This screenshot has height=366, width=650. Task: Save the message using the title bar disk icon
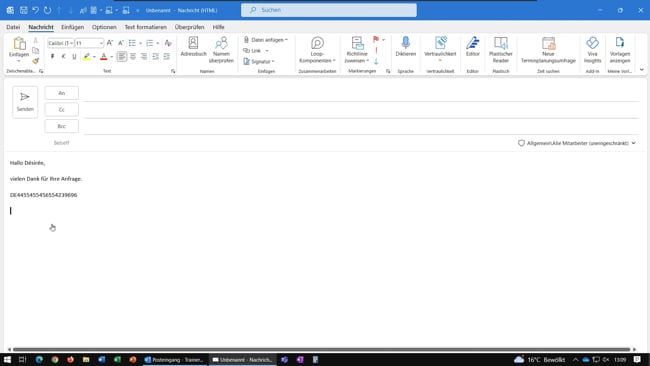coord(24,10)
